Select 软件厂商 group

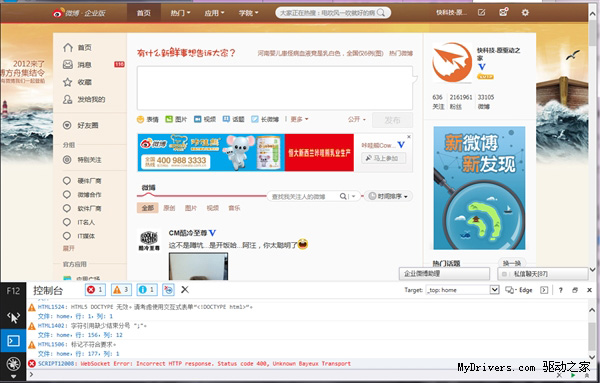(x=82, y=208)
